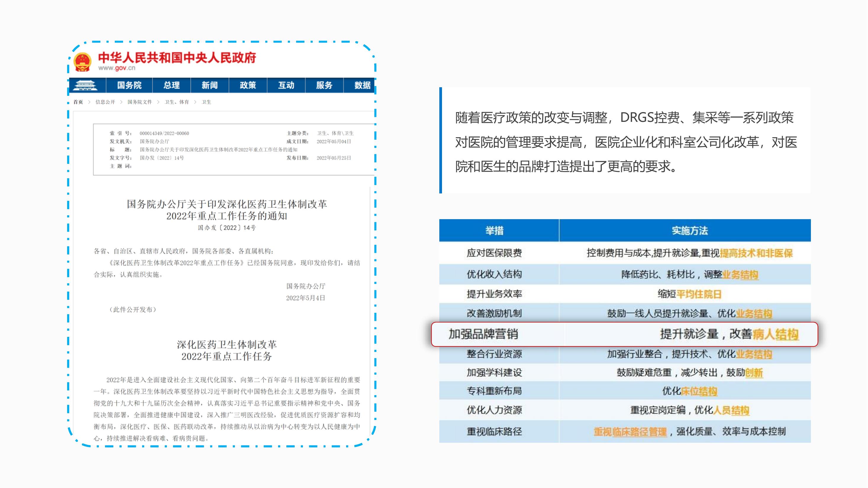Open the 互动 navigation item
Viewport: 868px width, 488px height.
pyautogui.click(x=286, y=85)
